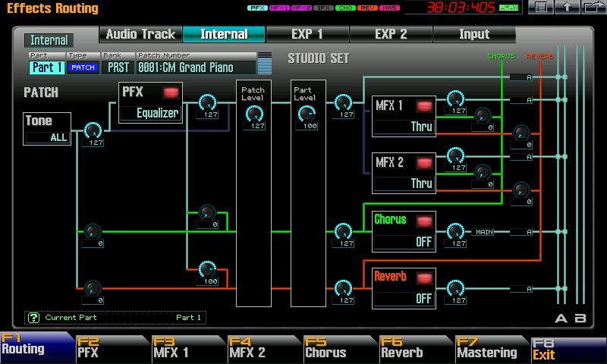Open the MFX 1 Thru type selector
The height and width of the screenshot is (364, 607).
point(404,127)
